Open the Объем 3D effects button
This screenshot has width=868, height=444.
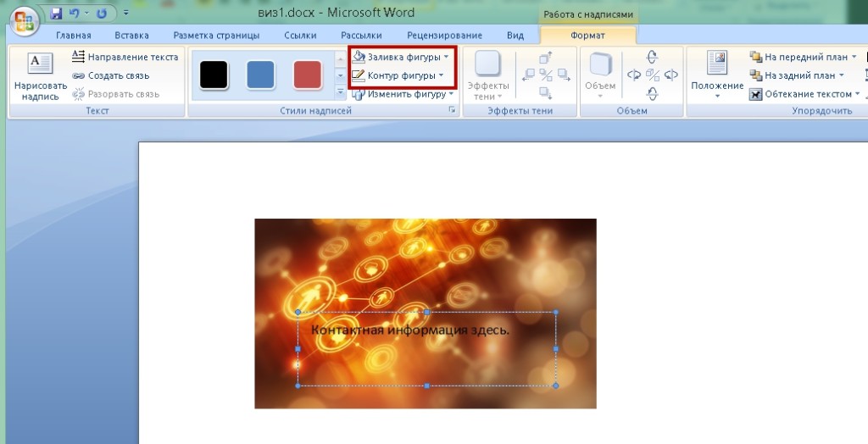point(600,76)
